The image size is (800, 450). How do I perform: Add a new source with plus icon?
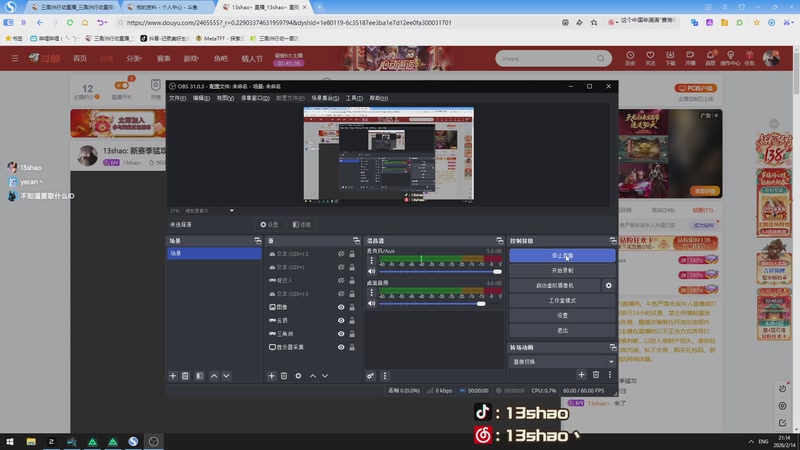coord(271,376)
